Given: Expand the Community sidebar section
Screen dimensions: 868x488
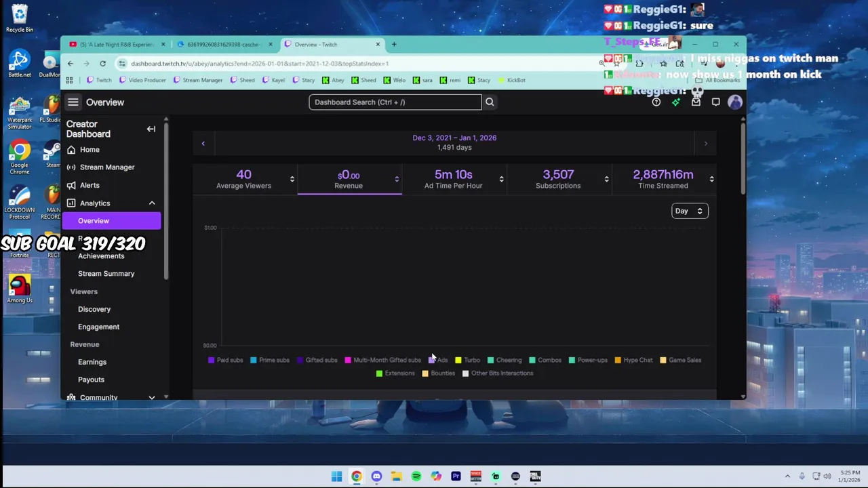Looking at the screenshot, I should click(x=152, y=398).
